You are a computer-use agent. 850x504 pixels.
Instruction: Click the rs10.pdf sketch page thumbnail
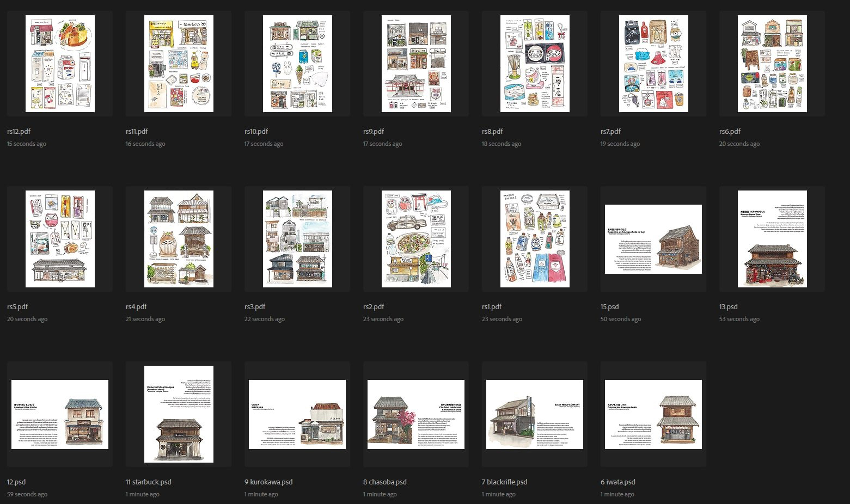point(297,64)
